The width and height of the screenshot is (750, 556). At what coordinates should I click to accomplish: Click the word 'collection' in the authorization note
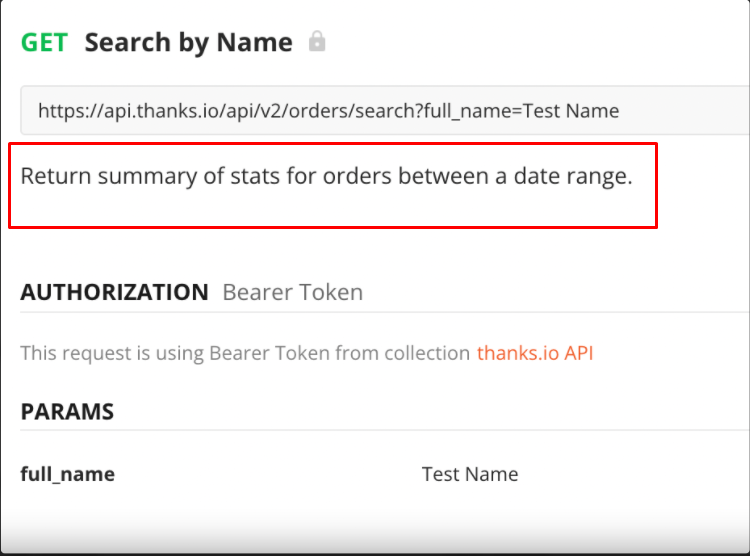click(427, 353)
